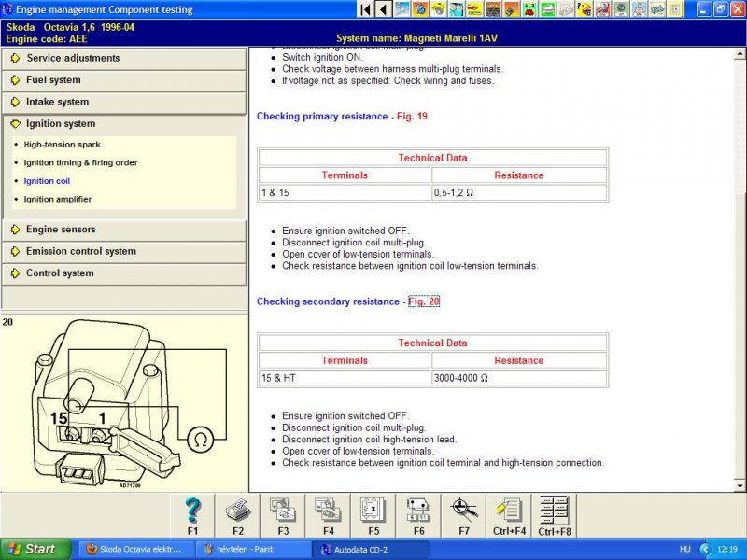Viewport: 747px width, 560px height.
Task: Expand the Fuel system section
Action: tap(124, 80)
